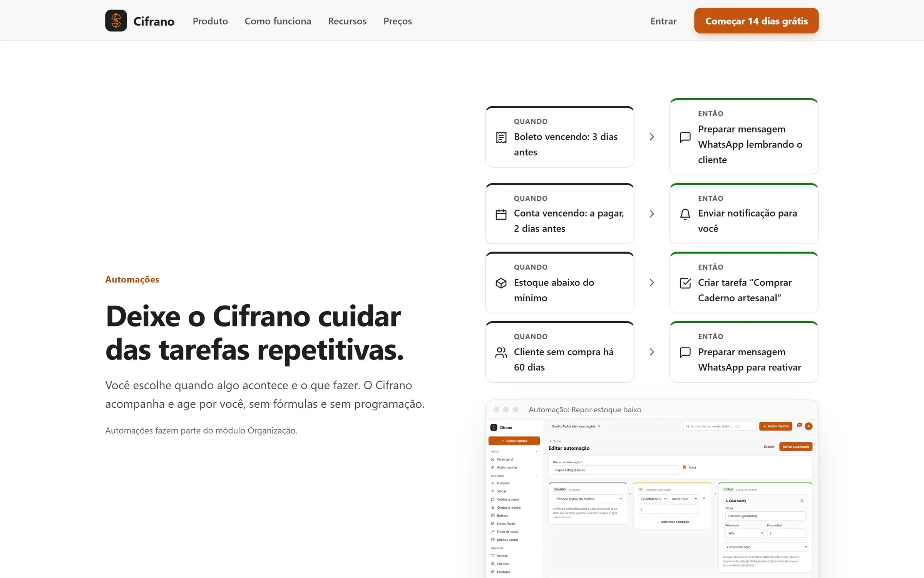The height and width of the screenshot is (578, 924).
Task: Click the Nome da automação input field
Action: pyautogui.click(x=616, y=470)
